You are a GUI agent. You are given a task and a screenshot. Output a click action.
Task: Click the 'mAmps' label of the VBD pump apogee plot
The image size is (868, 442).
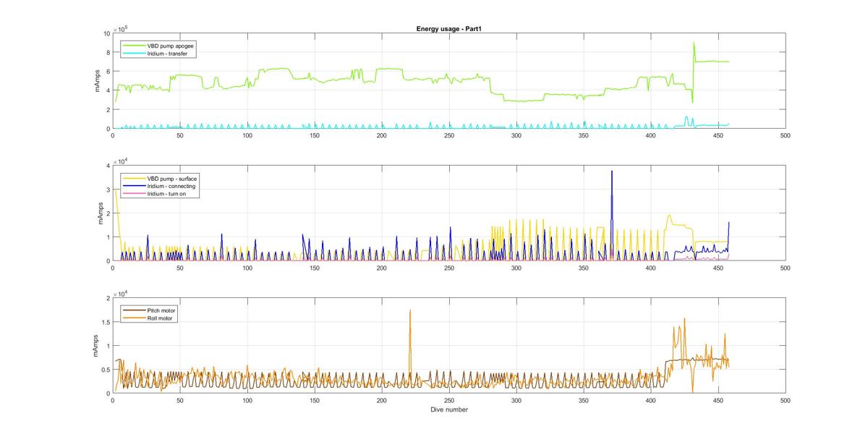pos(97,81)
